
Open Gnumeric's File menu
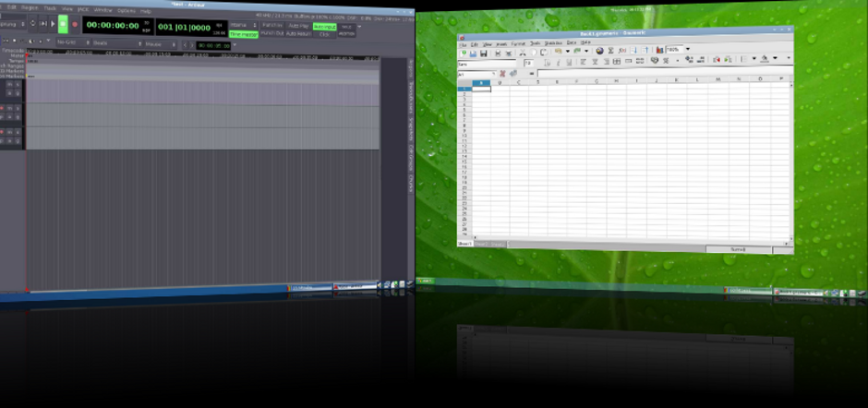tap(463, 44)
